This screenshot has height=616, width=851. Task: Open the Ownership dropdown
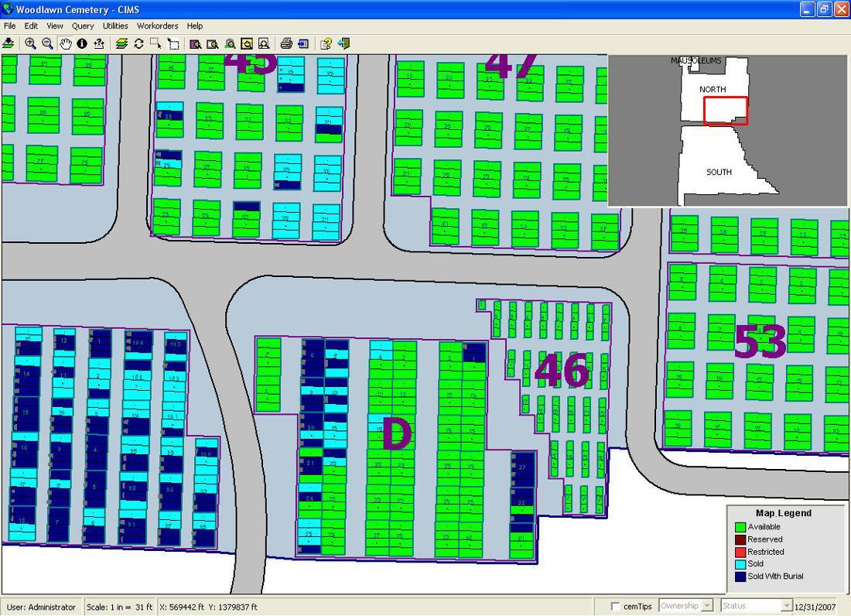tap(685, 605)
